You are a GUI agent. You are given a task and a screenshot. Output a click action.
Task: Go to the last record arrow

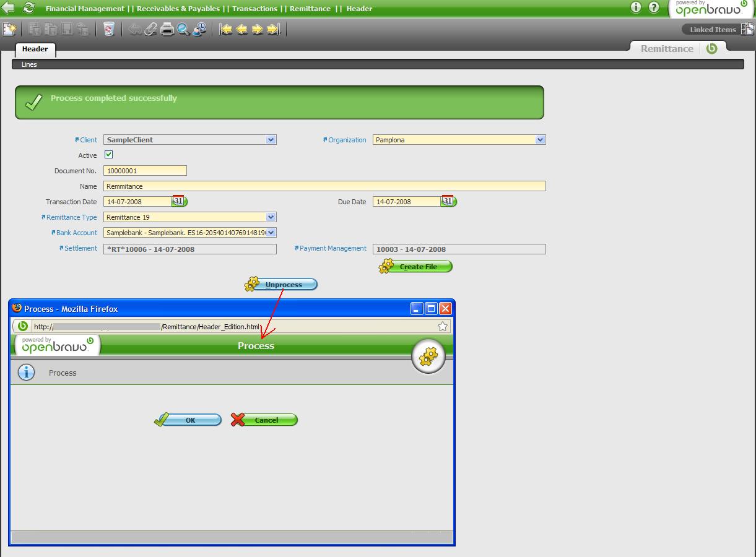[x=273, y=29]
